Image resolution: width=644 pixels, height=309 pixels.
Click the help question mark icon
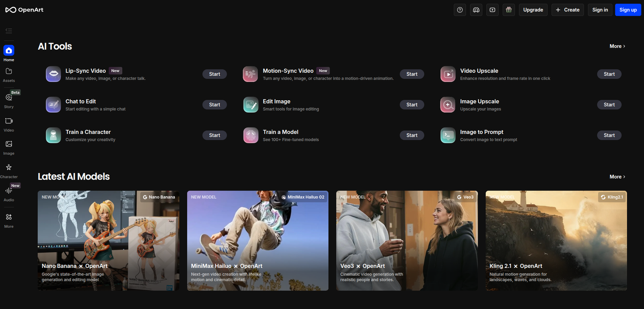click(460, 10)
